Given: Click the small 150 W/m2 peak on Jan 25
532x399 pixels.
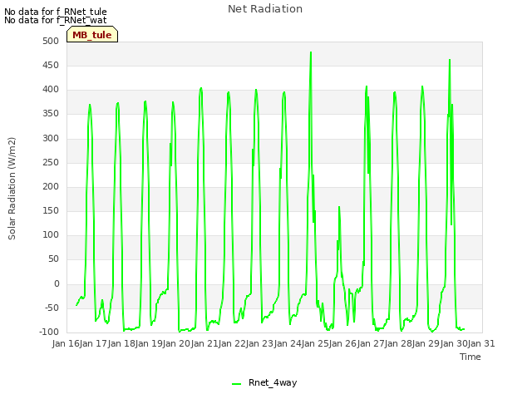Looking at the screenshot, I should [x=339, y=207].
